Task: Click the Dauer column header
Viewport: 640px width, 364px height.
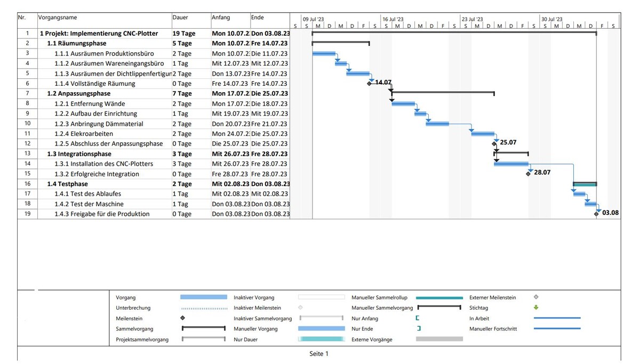Action: [180, 18]
